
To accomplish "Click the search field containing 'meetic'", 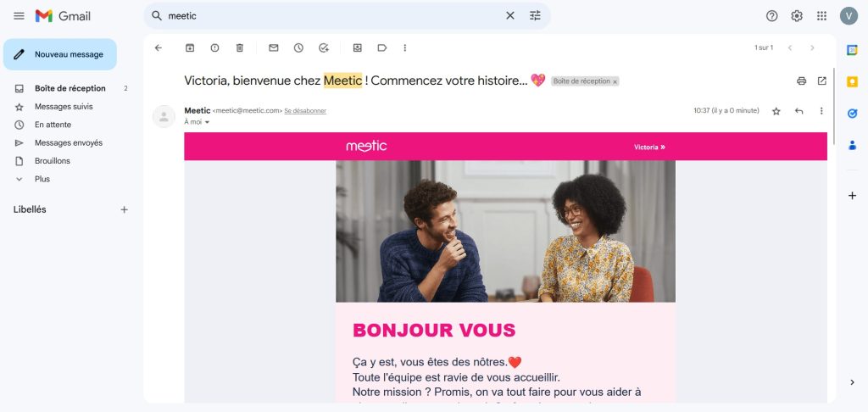I will [x=331, y=16].
